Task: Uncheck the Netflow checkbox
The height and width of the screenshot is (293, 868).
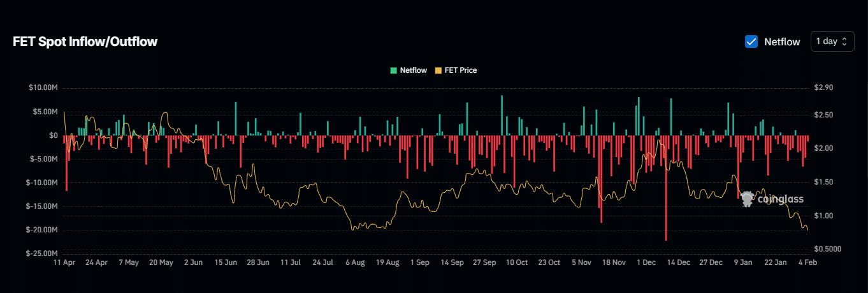Action: point(751,41)
